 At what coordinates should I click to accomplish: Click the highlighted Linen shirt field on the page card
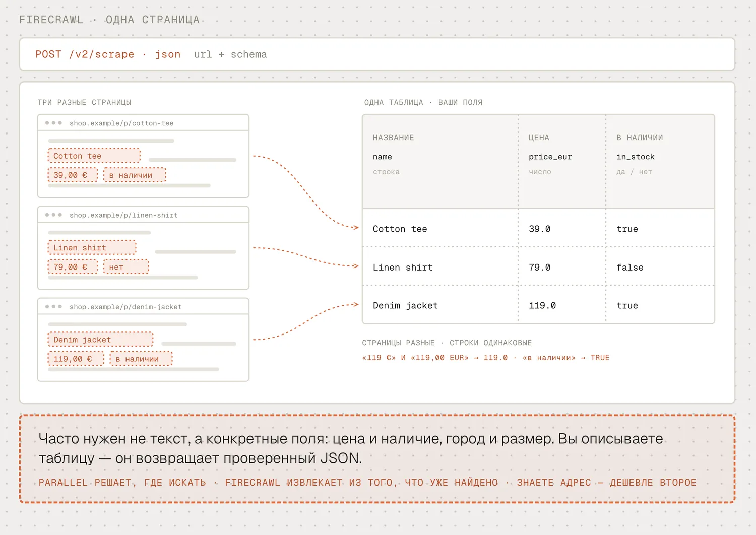pyautogui.click(x=92, y=247)
